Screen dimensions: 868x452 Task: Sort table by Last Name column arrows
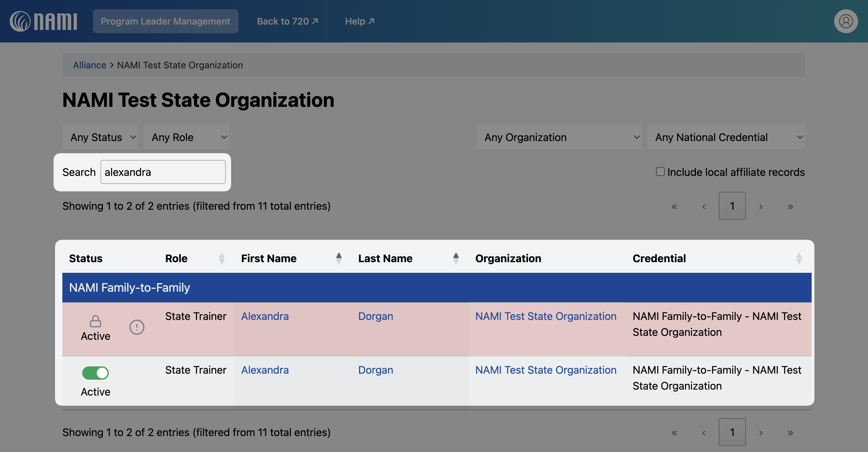[x=456, y=259]
